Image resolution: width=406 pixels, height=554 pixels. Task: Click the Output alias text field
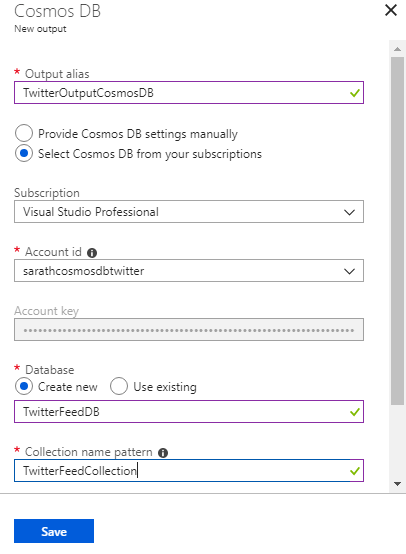pos(189,93)
